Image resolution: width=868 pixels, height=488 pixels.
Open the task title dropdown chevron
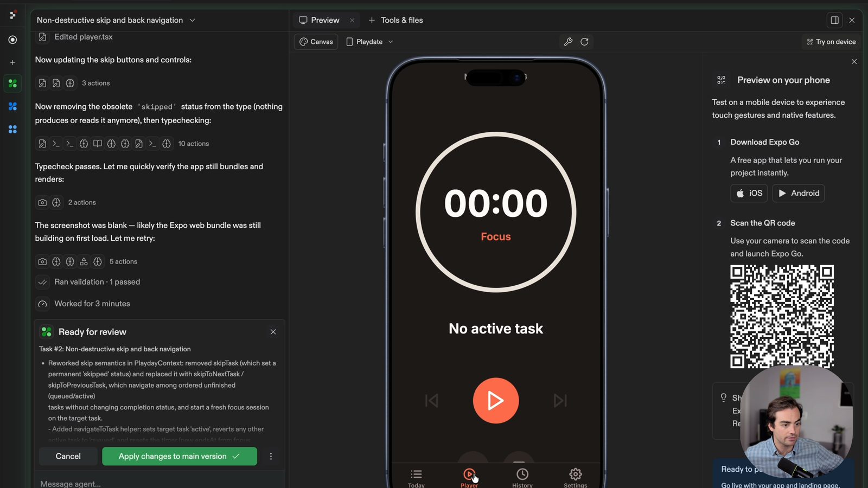(x=192, y=20)
